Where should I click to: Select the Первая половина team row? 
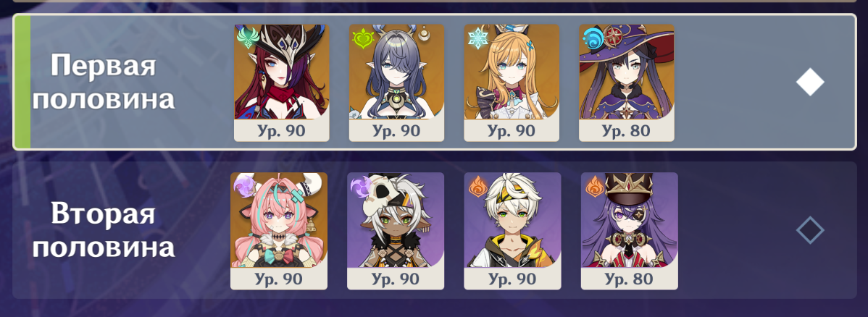tap(435, 82)
